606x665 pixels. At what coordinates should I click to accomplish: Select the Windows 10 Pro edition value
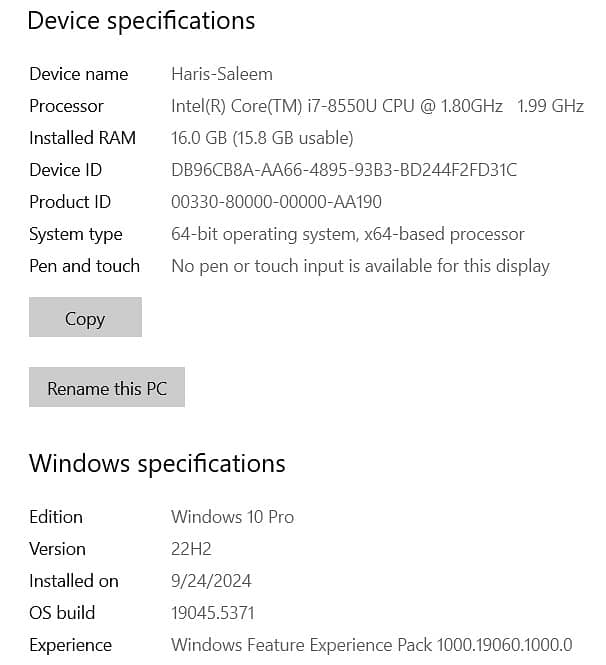click(x=232, y=517)
